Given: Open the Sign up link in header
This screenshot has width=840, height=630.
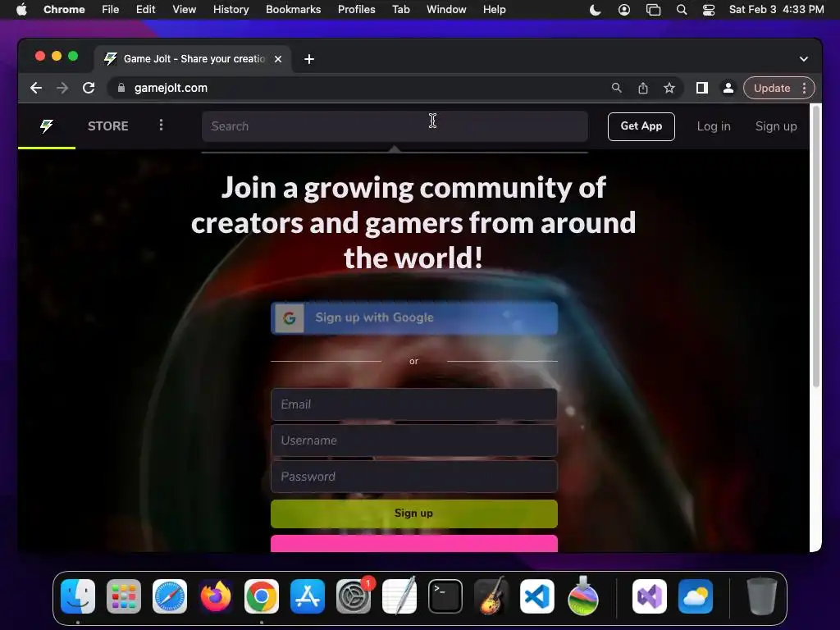Looking at the screenshot, I should coord(776,126).
